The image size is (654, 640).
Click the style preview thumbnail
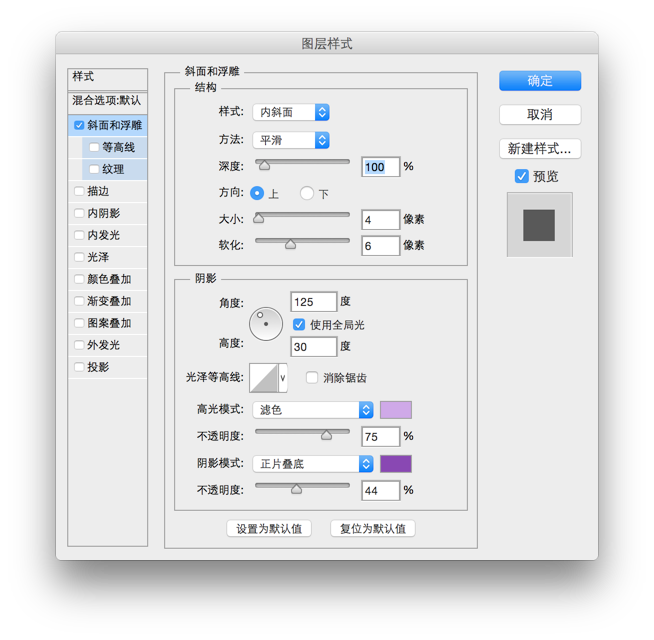click(539, 225)
